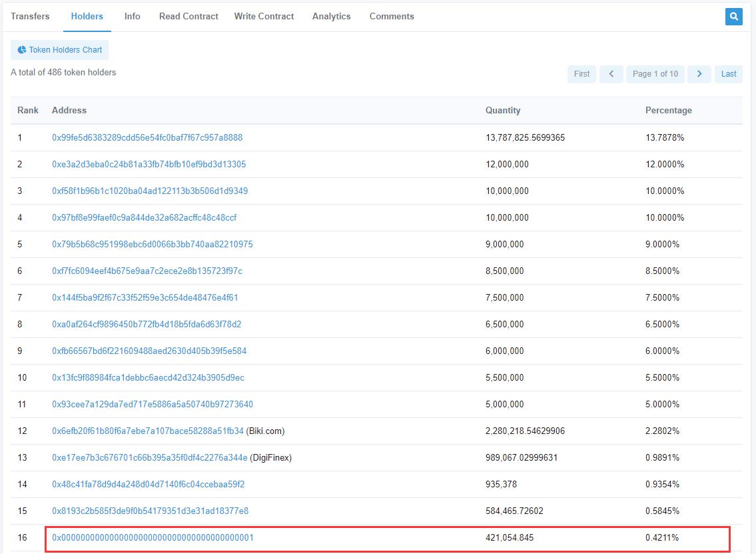The image size is (756, 554).
Task: Select quantity 421,054.845
Action: (x=510, y=537)
